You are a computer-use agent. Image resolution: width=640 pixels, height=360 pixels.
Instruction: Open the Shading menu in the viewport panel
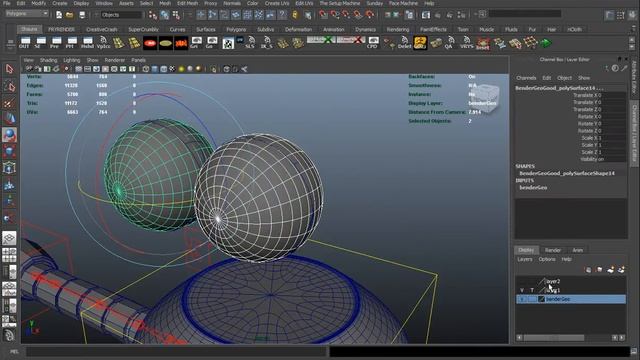coord(48,60)
